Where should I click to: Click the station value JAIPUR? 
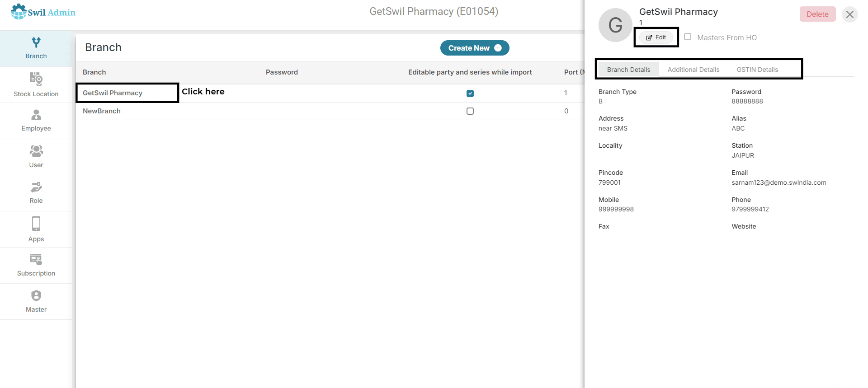[x=743, y=155]
